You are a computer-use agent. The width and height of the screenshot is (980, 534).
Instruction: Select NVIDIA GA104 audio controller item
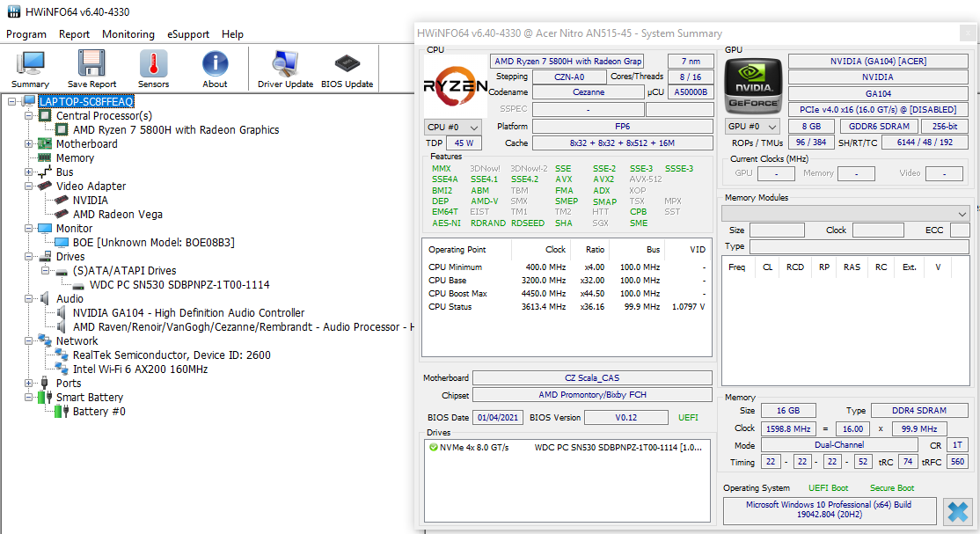coord(189,312)
